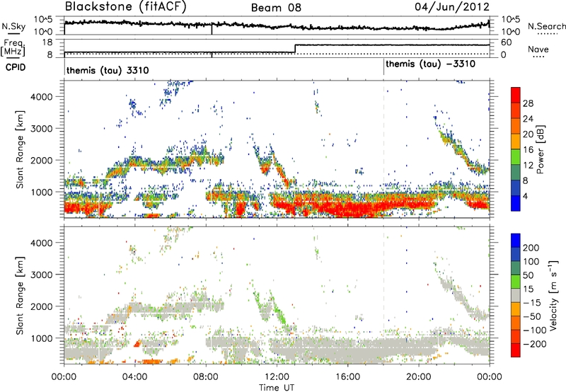This screenshot has height=392, width=566.
Task: Click the 'CPID' row label
Action: pyautogui.click(x=16, y=67)
